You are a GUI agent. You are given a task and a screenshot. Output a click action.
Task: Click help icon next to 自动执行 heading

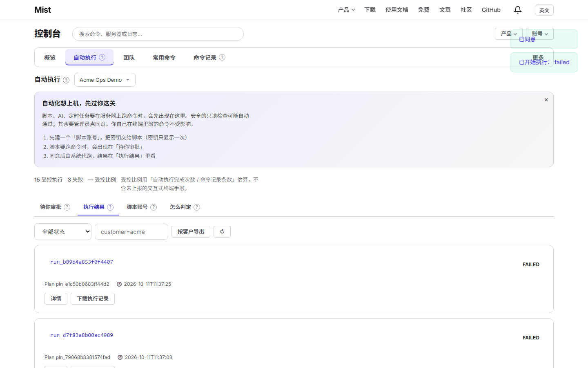tap(66, 80)
